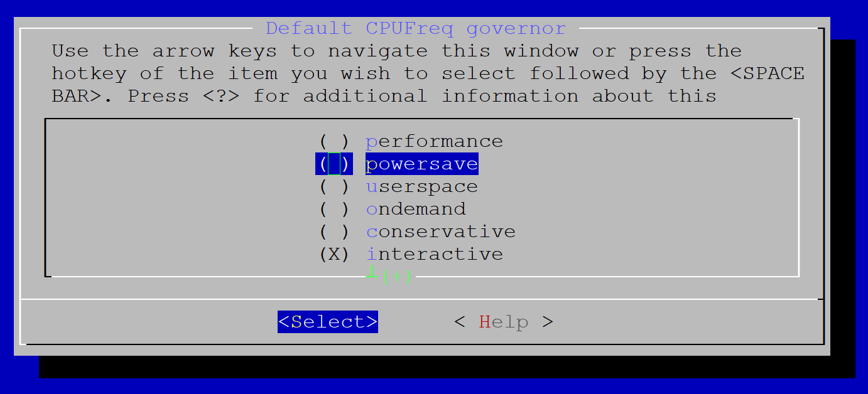Click the checked interactive radio button

coord(334,255)
